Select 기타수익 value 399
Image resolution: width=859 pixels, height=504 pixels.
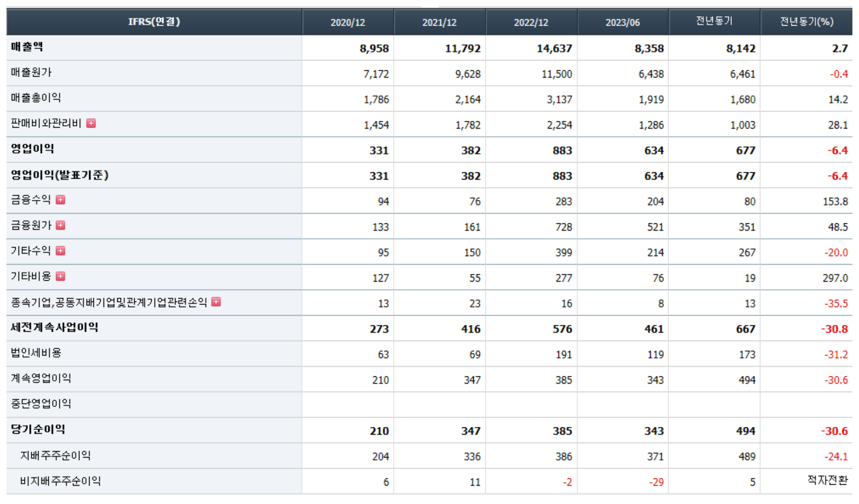(564, 252)
